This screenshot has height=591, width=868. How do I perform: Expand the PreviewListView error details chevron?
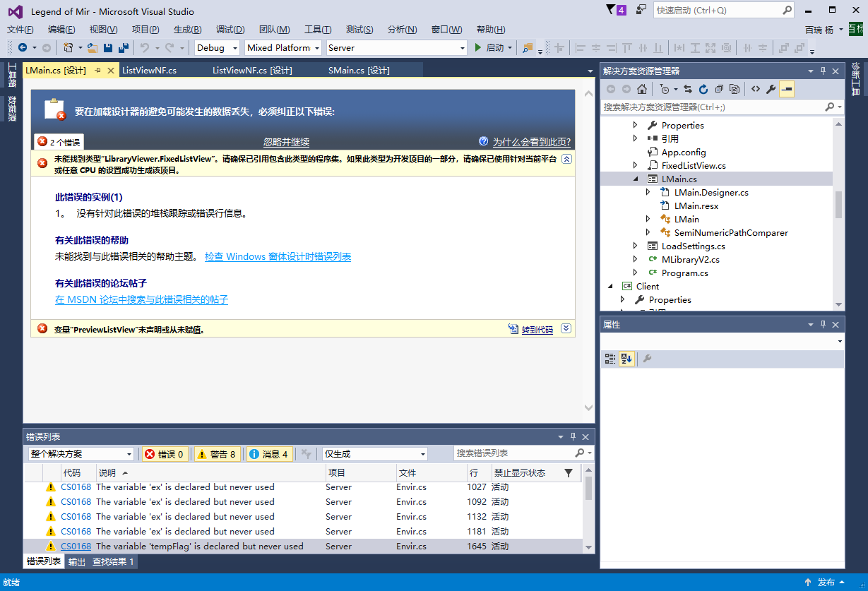point(566,328)
